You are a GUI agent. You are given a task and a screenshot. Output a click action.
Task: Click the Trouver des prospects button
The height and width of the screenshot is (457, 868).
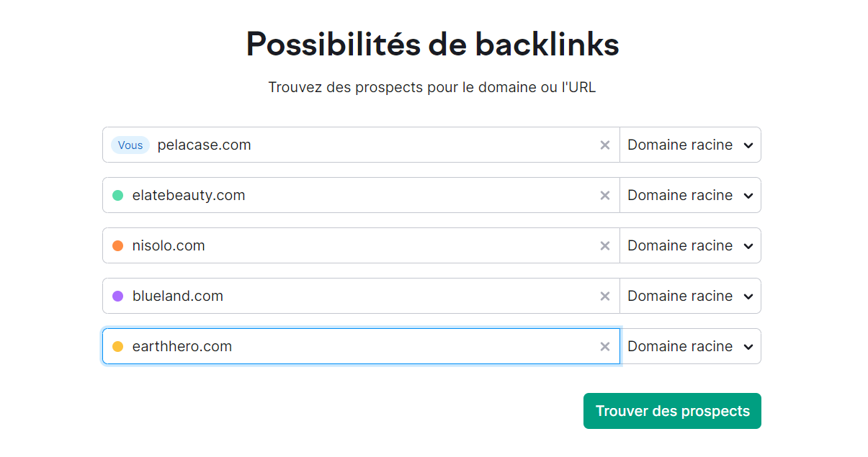pos(671,410)
